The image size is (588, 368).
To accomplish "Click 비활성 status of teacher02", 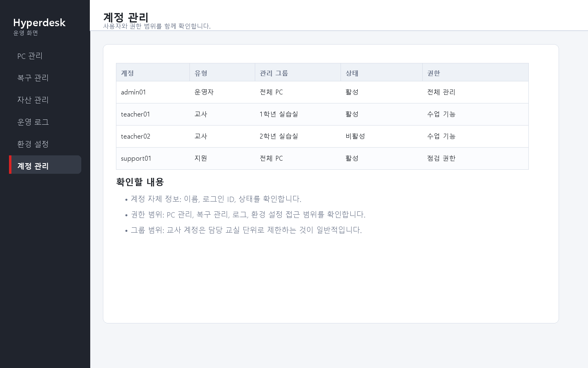I will point(382,137).
